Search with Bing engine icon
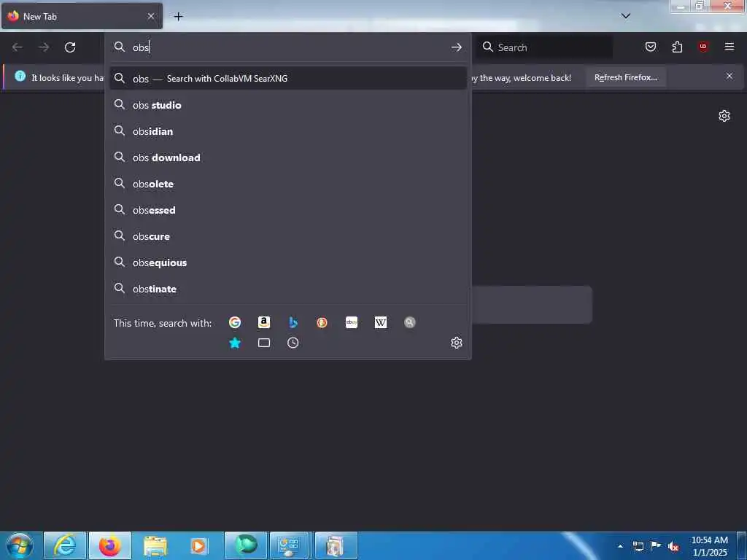The width and height of the screenshot is (747, 560). [x=293, y=322]
